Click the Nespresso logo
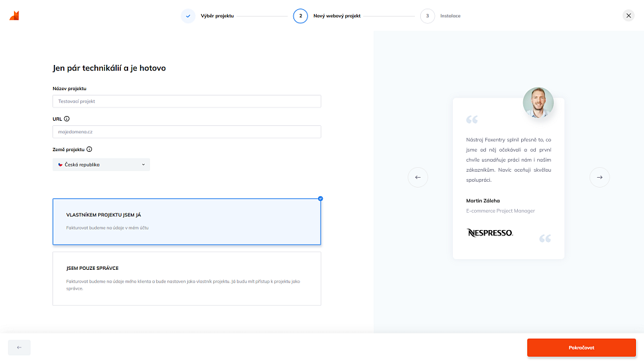This screenshot has width=644, height=362. 490,233
